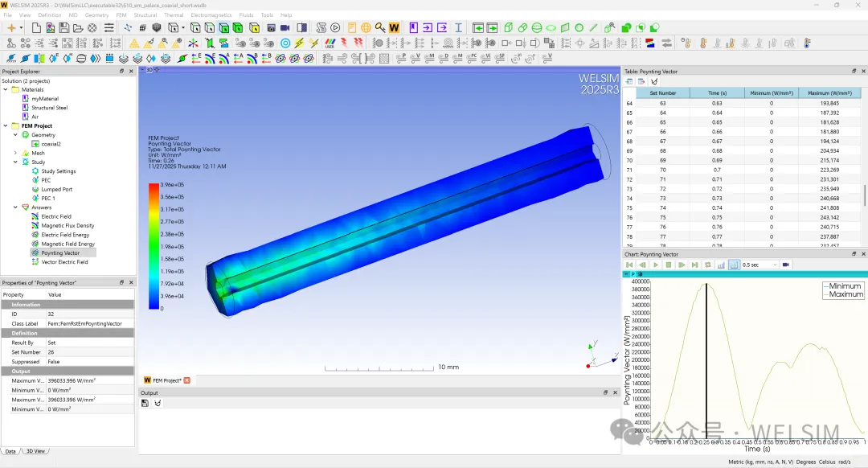Viewport: 868px width, 468px height.
Task: Click the play circle run icon in the top toolbar
Action: pos(335,27)
